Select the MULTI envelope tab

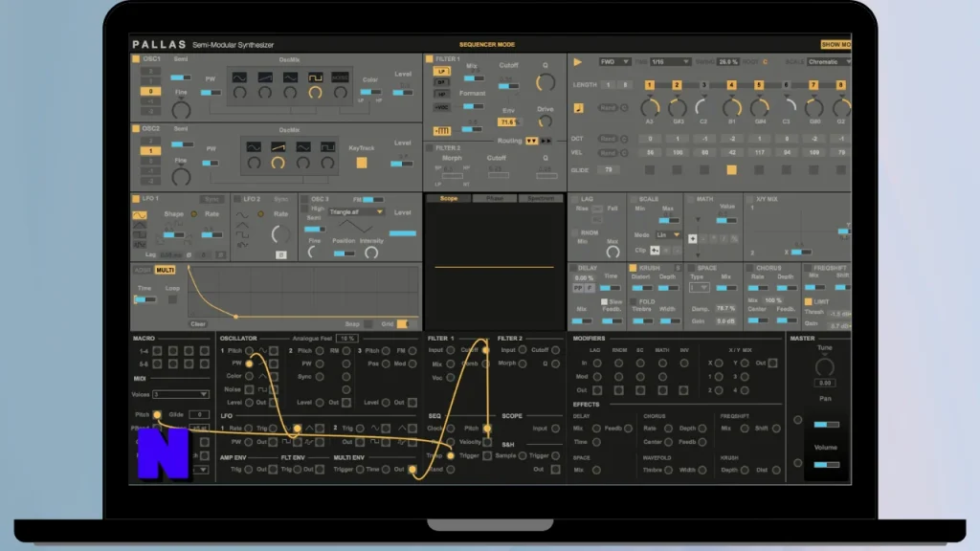point(165,270)
